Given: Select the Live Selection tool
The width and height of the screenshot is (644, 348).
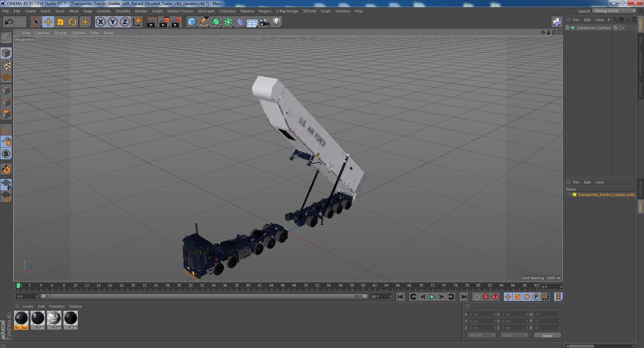Looking at the screenshot, I should coord(36,22).
